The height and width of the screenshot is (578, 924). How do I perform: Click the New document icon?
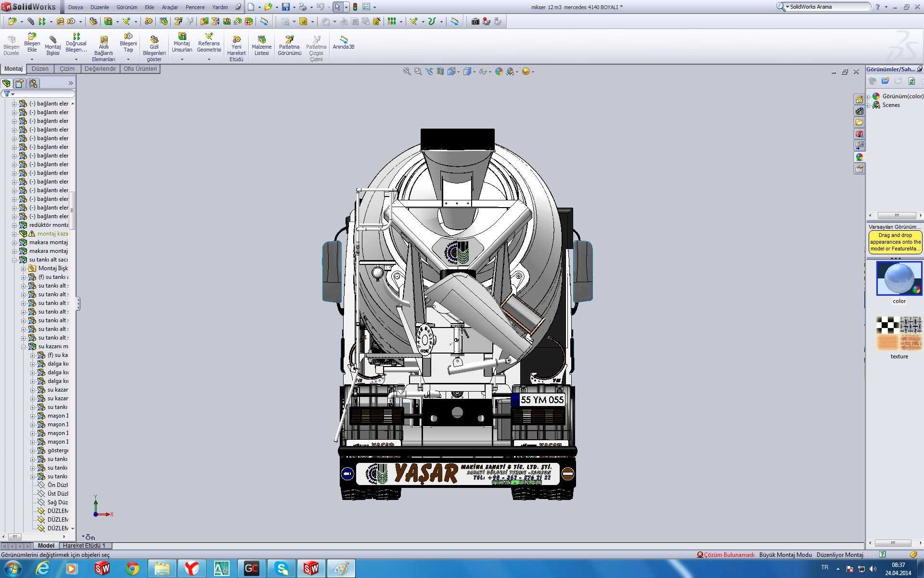(251, 7)
